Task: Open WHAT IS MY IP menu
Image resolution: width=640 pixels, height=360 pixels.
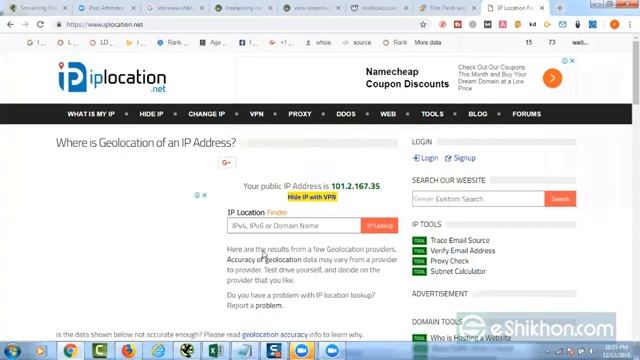Action: point(91,114)
